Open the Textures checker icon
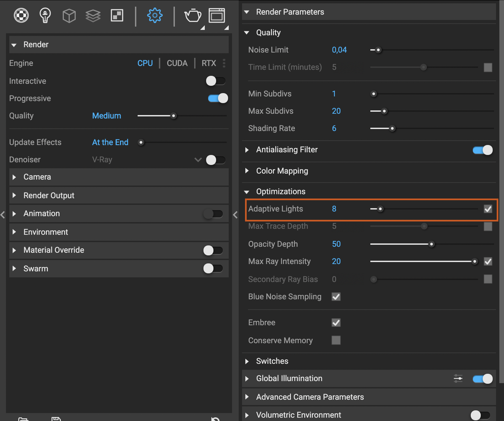 tap(117, 15)
